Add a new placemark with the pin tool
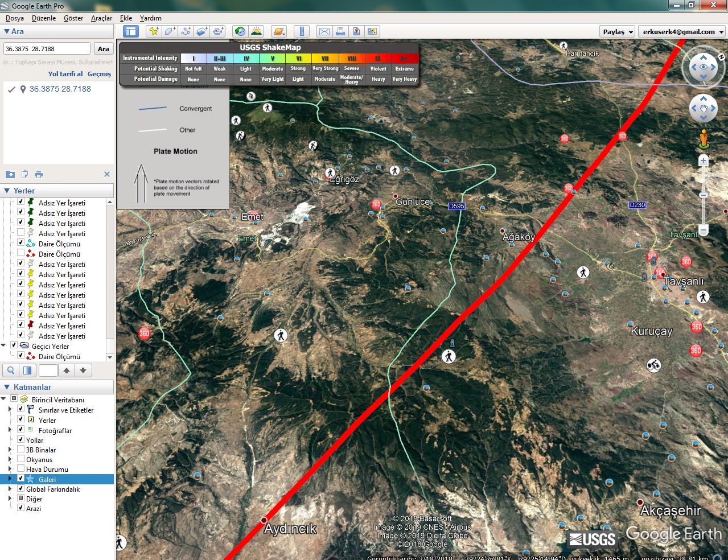This screenshot has height=560, width=728. (153, 31)
